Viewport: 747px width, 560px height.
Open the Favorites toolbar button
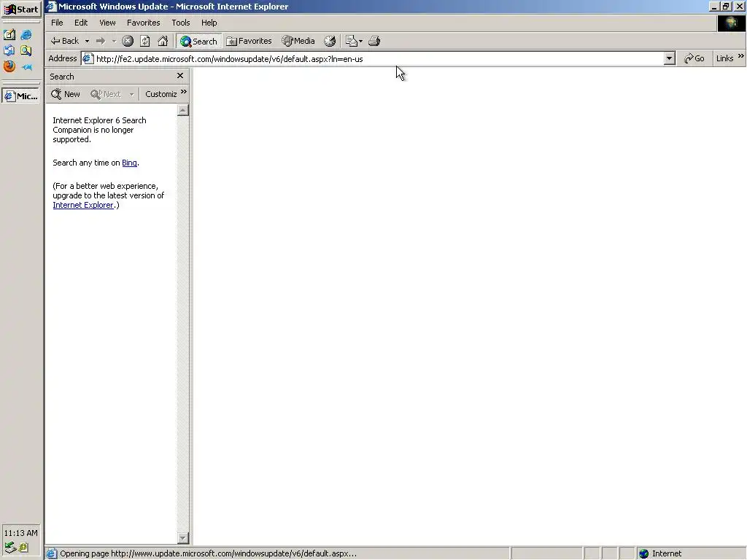click(x=249, y=41)
